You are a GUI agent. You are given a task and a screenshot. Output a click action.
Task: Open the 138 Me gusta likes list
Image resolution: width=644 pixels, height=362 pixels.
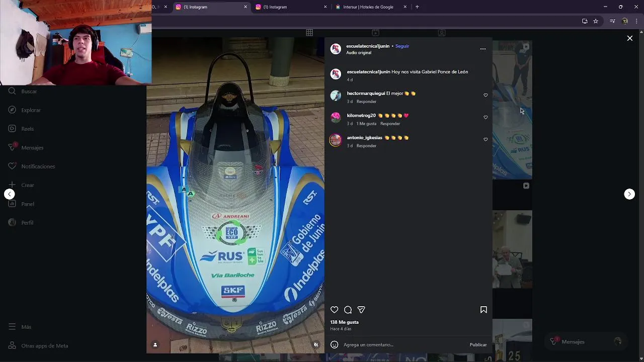[345, 322]
